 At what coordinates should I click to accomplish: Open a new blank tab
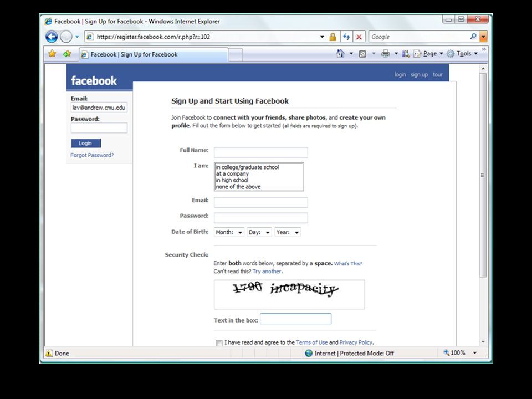[x=236, y=55]
